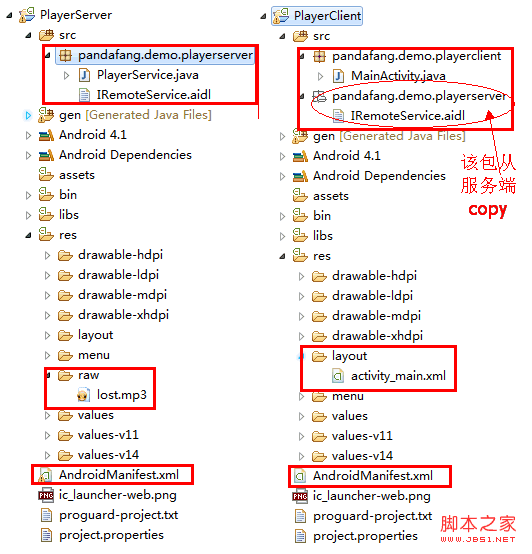Expand the bin folder in PlayerClient
532x554 pixels.
pos(282,216)
